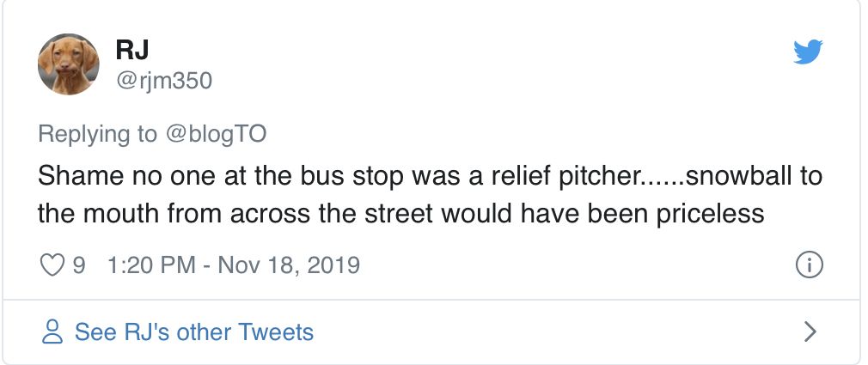Select "See RJ's other Tweets" link
Viewport: 868px width, 365px height.
coord(194,332)
